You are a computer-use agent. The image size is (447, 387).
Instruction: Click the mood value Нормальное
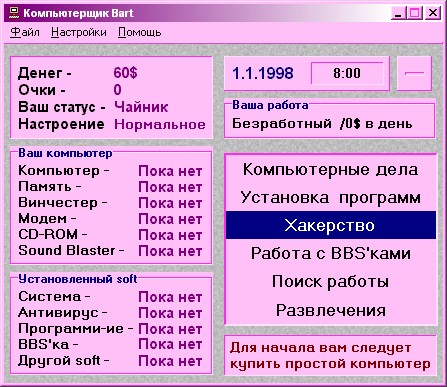pyautogui.click(x=160, y=124)
